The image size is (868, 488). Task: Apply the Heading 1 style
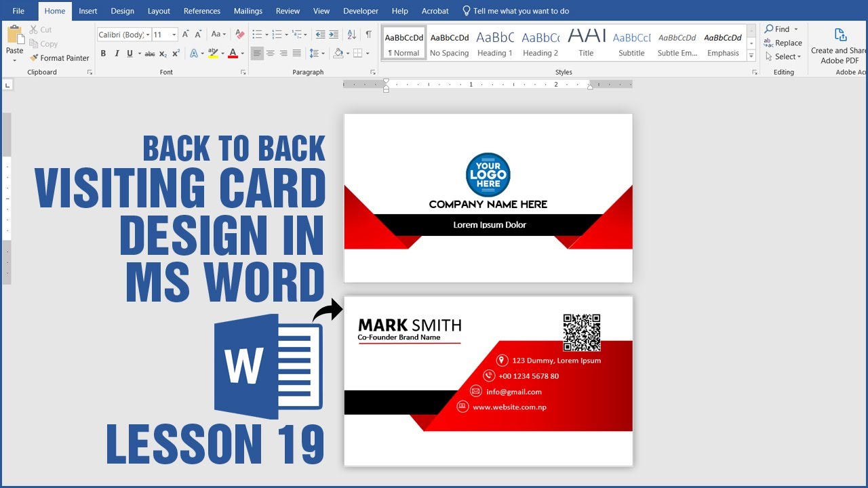coord(495,45)
